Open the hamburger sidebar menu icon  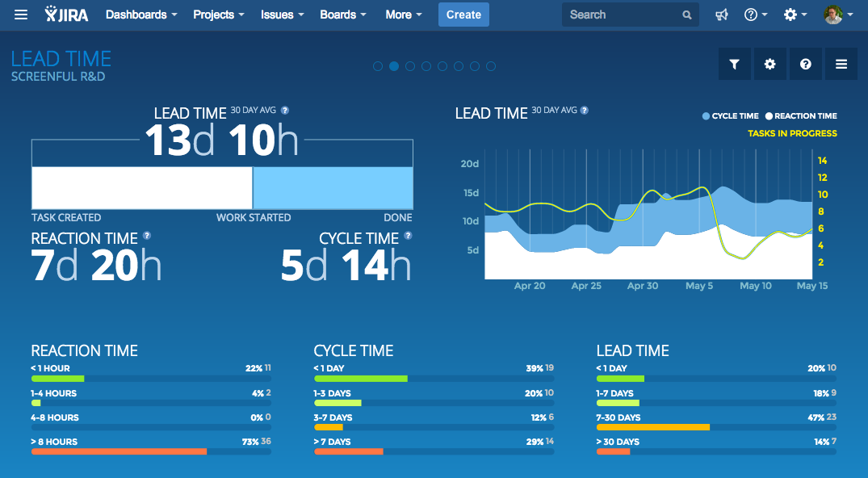[21, 15]
